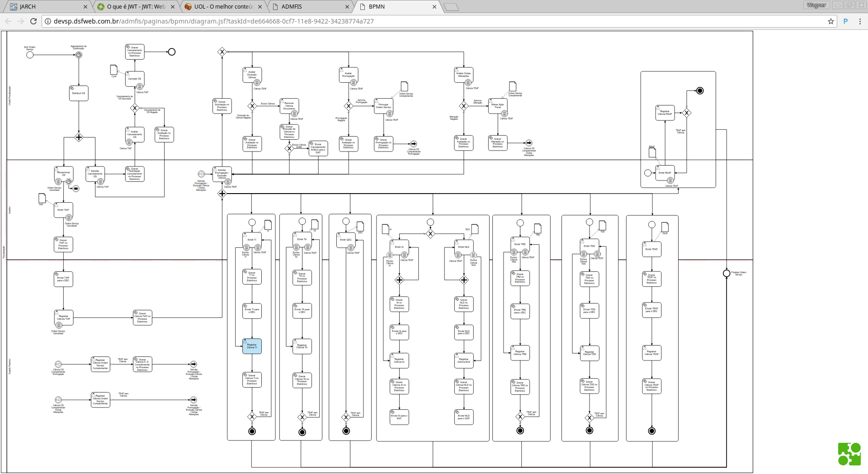
Task: Click the green bpmn.io logo
Action: 849,454
